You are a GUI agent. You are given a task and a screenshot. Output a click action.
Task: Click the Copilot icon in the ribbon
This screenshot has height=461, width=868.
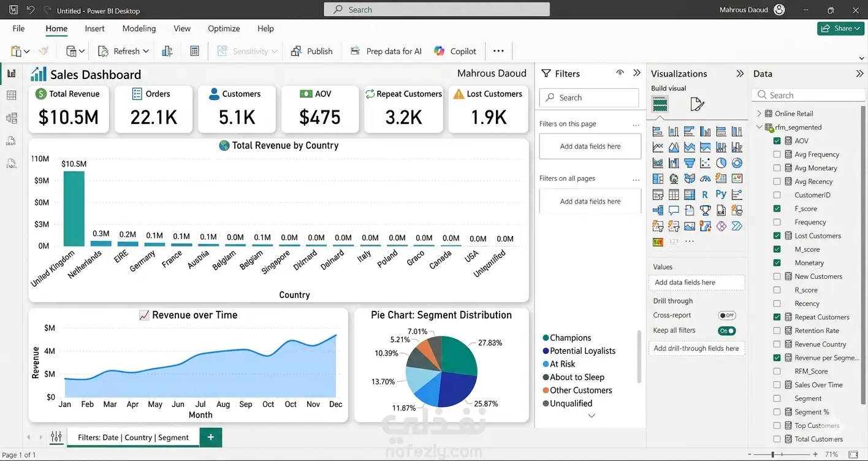coord(439,51)
